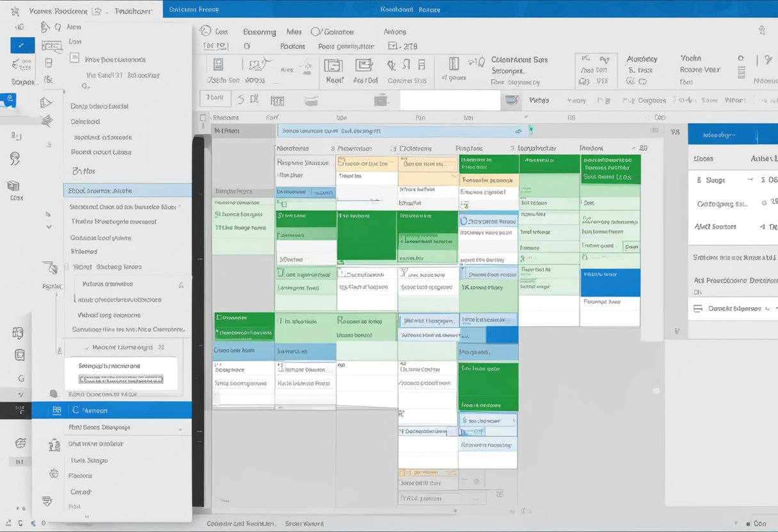Click the 'Keef' window icon in ribbon
The image size is (778, 532).
pos(332,65)
